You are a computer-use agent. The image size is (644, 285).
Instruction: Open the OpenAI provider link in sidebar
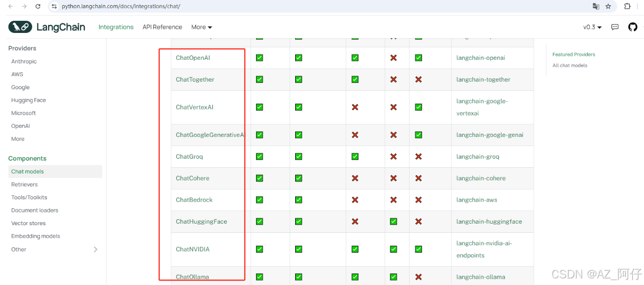[x=21, y=126]
